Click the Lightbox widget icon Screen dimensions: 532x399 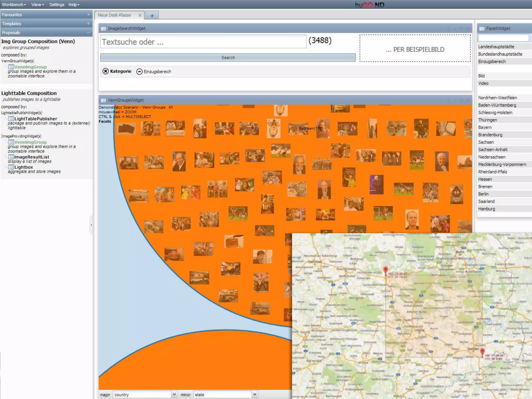click(x=11, y=167)
